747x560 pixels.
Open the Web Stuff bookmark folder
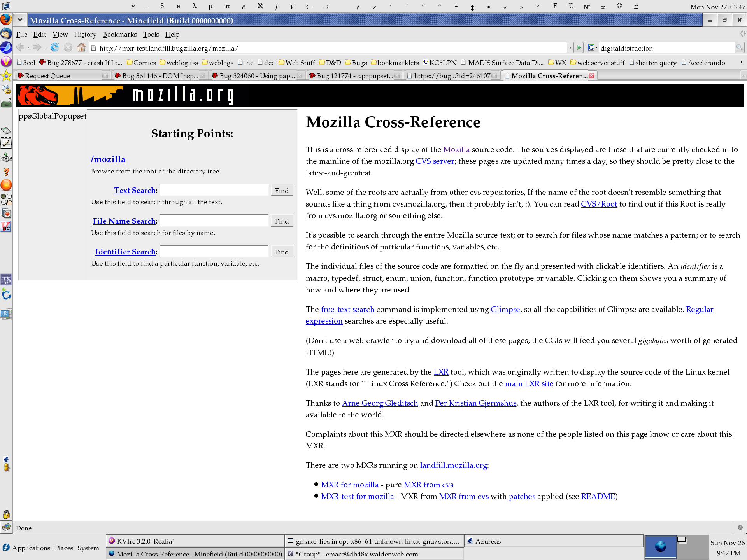(297, 62)
